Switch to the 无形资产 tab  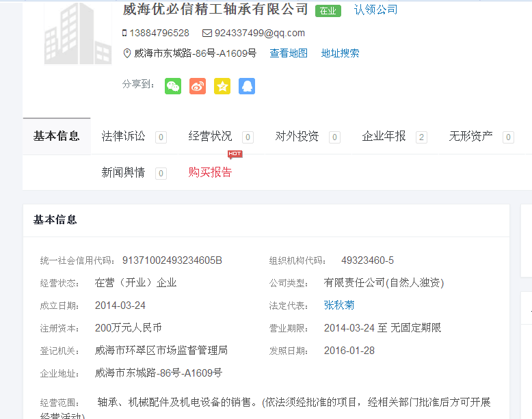471,136
